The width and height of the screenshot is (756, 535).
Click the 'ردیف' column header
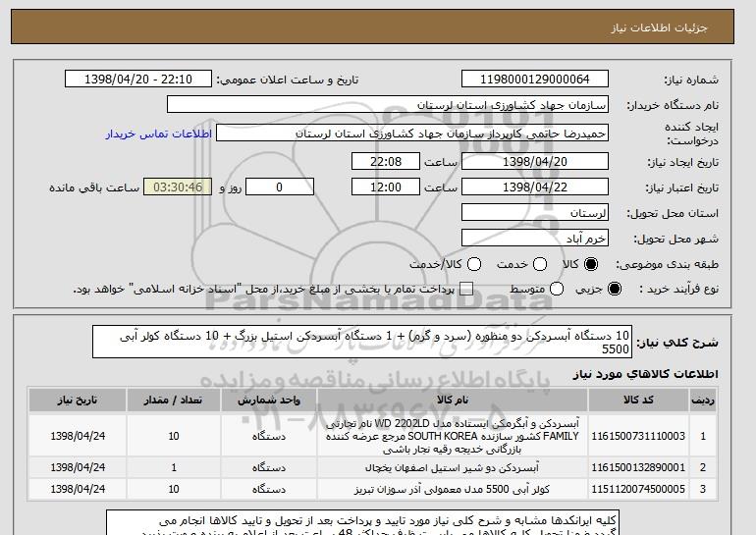(702, 401)
